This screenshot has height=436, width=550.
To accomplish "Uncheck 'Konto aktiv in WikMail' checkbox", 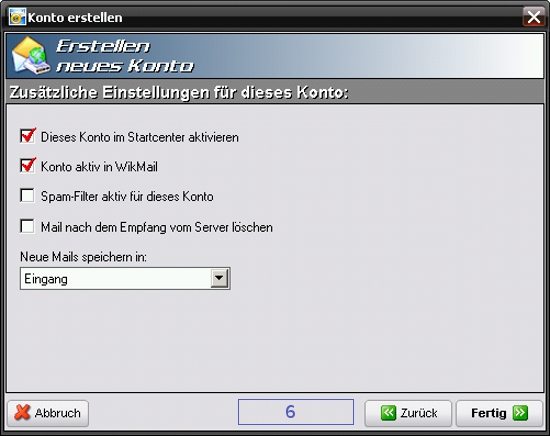I will tap(27, 166).
